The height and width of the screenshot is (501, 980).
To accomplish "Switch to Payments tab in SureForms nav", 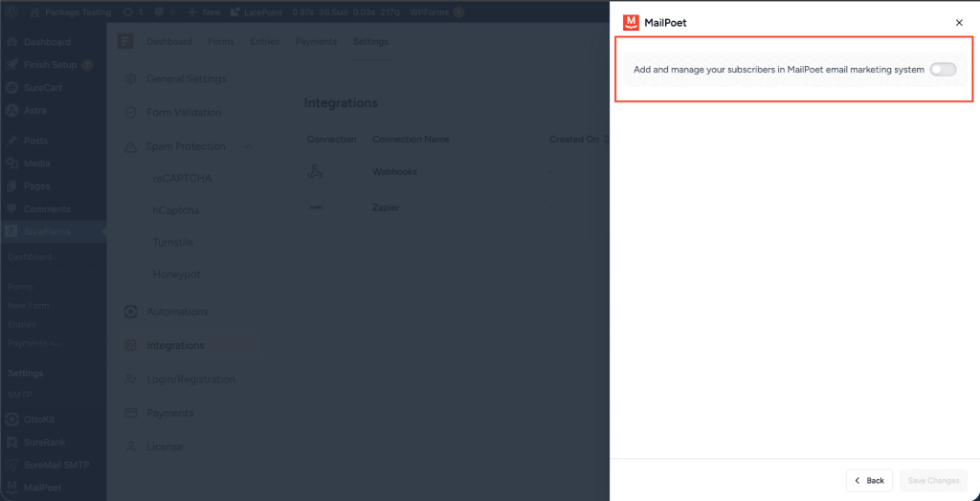I will pyautogui.click(x=316, y=42).
